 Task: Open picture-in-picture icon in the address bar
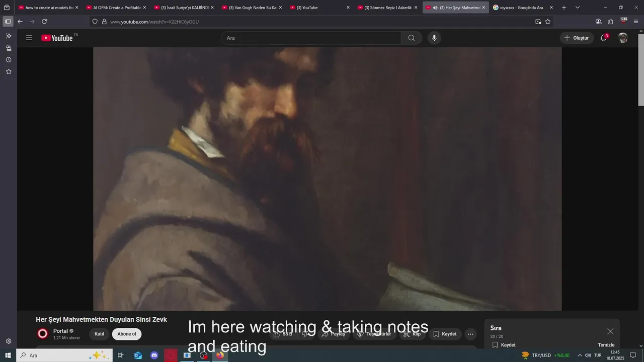pyautogui.click(x=538, y=22)
